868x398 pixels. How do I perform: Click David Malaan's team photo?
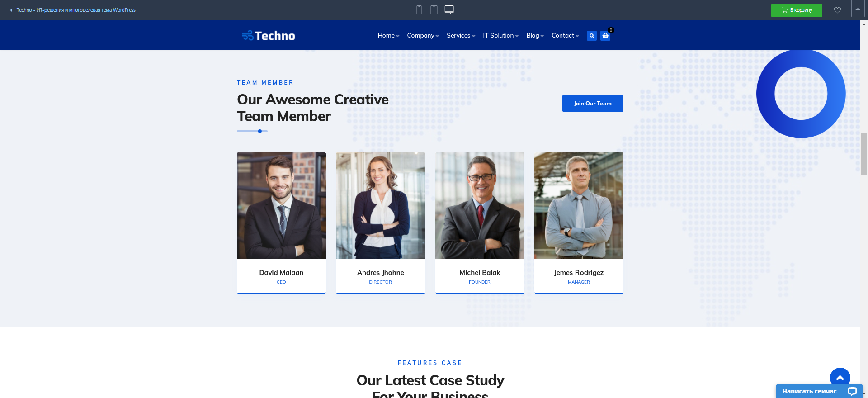click(x=281, y=206)
